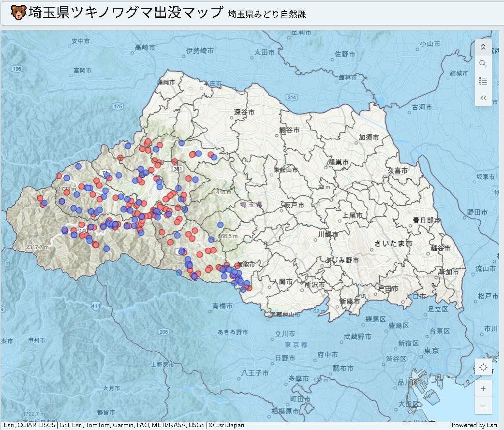This screenshot has width=504, height=430.
Task: Click the route 140 road shield
Action: pos(83,230)
